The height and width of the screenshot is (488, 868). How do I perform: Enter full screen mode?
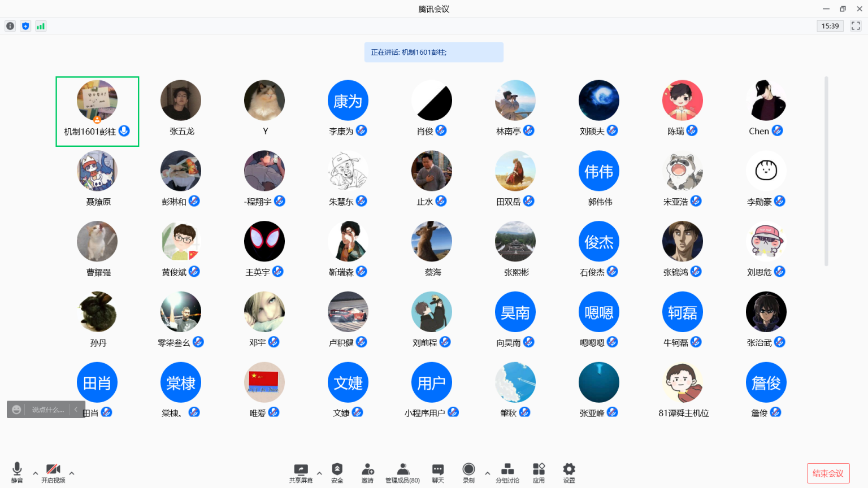(x=856, y=26)
